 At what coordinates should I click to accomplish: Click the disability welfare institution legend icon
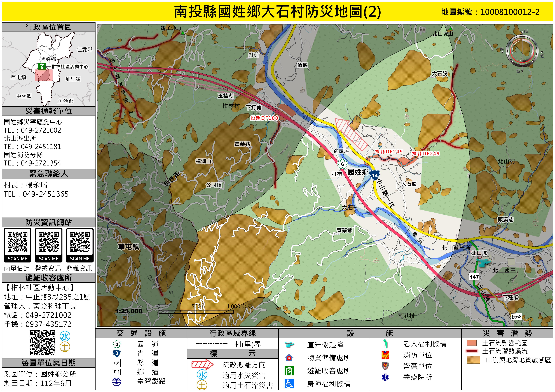[289, 384]
